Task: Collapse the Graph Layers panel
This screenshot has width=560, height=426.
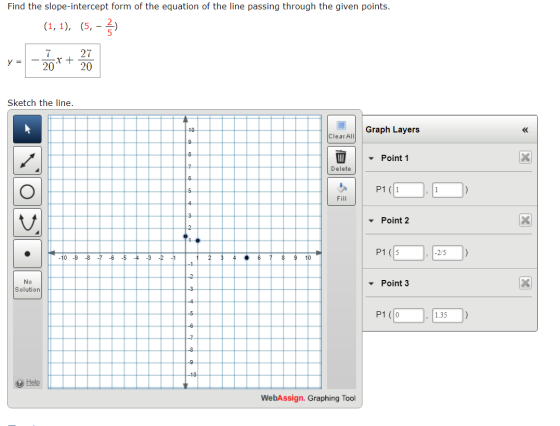Action: pos(525,130)
